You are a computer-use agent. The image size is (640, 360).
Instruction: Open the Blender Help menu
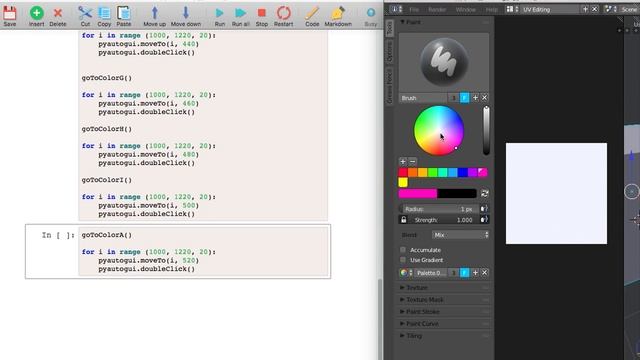click(x=491, y=9)
